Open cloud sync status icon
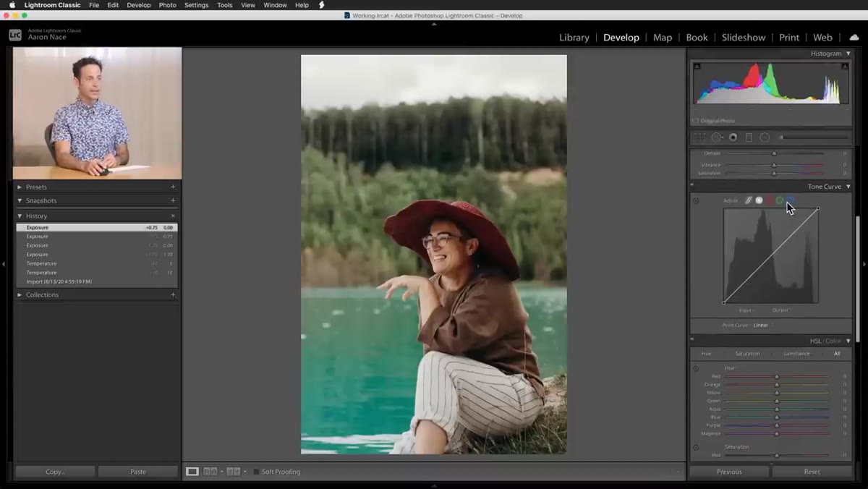The height and width of the screenshot is (489, 868). click(854, 37)
